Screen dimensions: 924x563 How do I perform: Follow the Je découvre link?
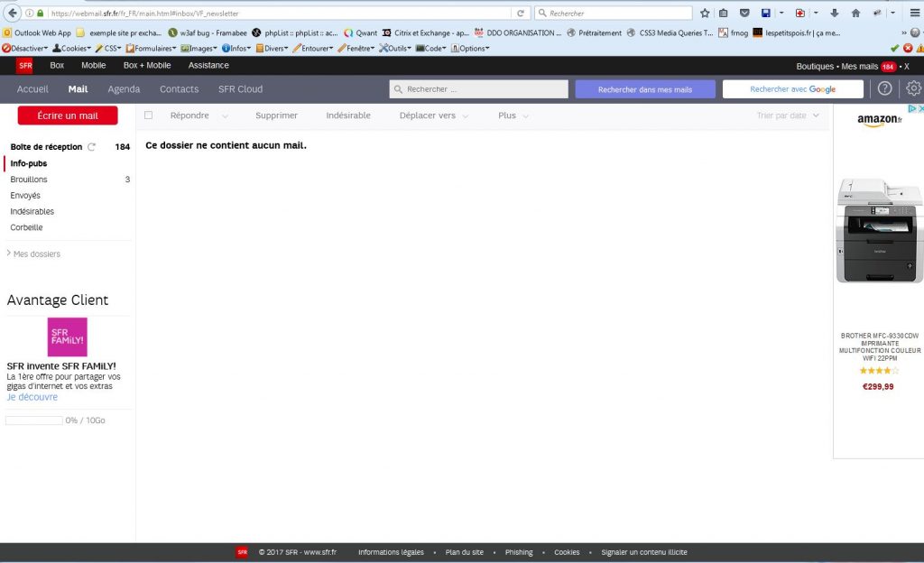pyautogui.click(x=32, y=397)
